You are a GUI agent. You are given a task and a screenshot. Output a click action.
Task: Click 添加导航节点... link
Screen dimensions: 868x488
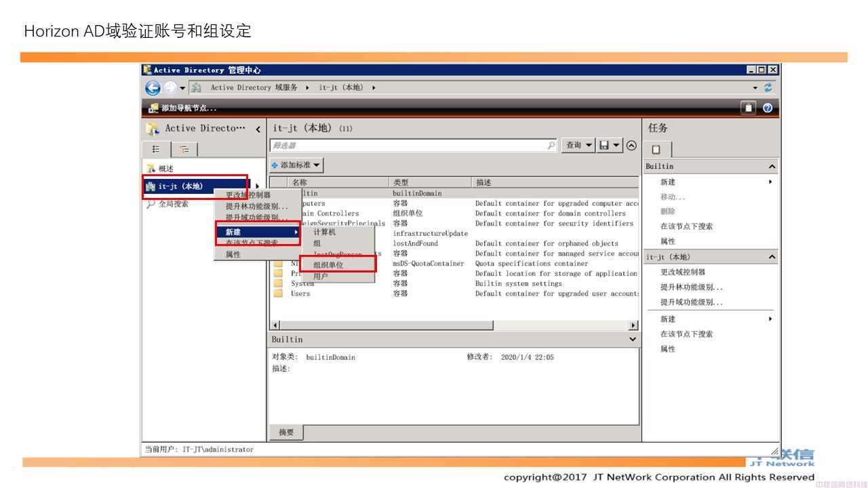tap(189, 108)
